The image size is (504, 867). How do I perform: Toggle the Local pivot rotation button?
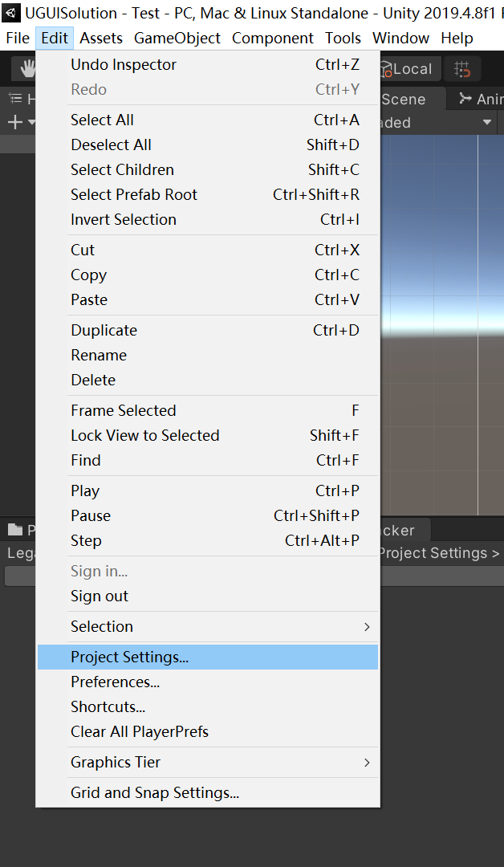[411, 69]
